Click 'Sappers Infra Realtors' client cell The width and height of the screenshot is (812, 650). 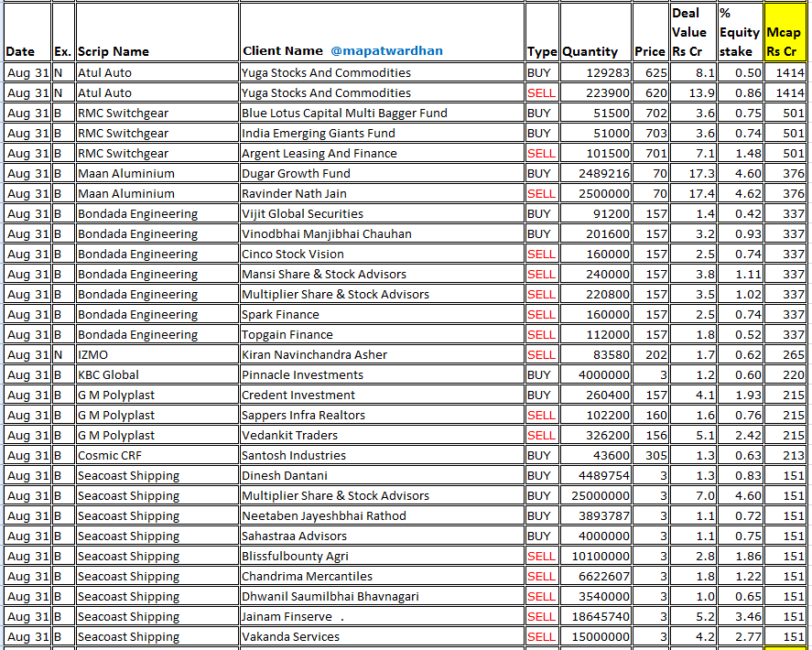[382, 416]
